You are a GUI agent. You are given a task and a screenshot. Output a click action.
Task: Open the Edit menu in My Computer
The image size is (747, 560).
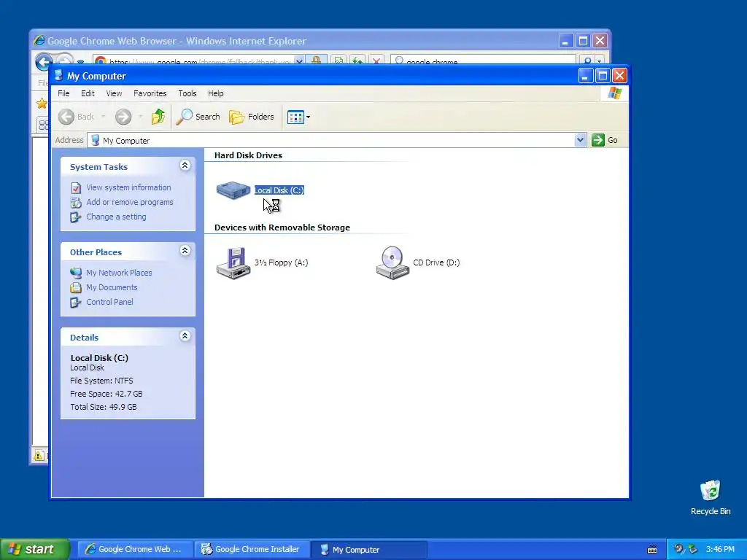click(88, 93)
